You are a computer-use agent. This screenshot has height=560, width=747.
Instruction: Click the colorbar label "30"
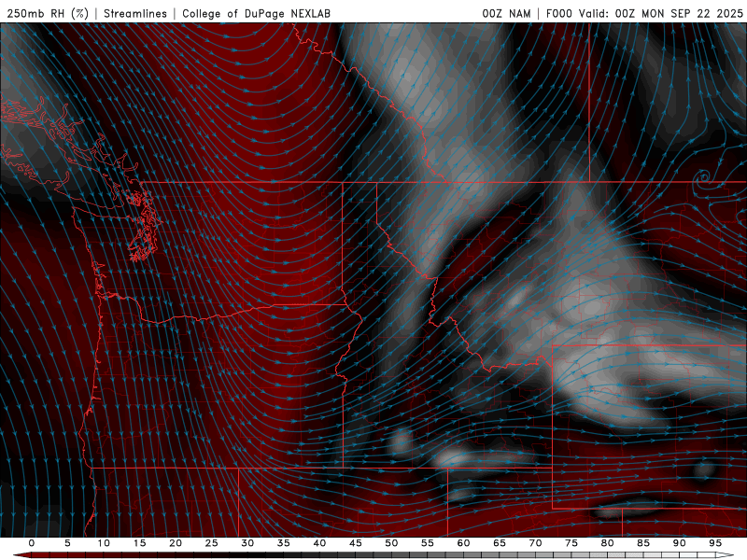[x=247, y=543]
